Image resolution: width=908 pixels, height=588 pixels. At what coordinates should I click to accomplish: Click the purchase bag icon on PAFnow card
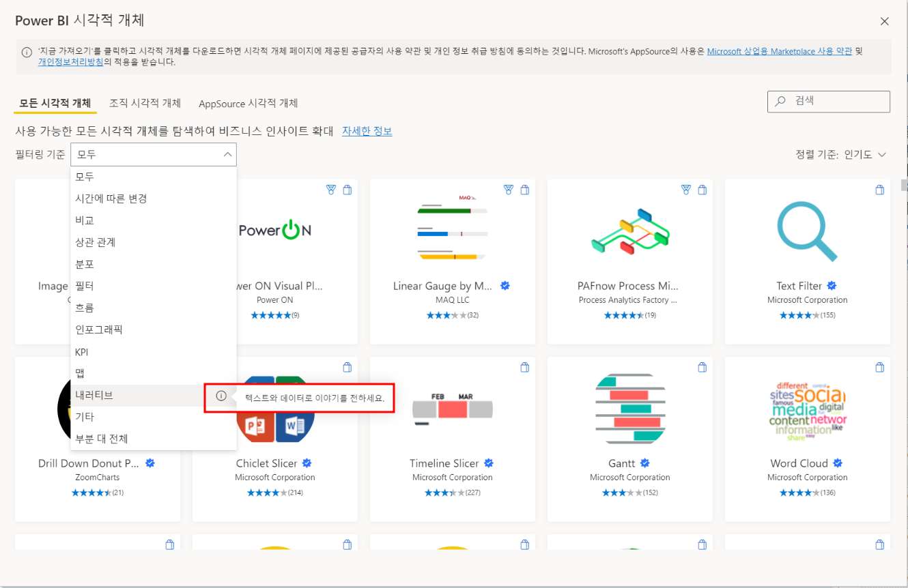point(703,190)
